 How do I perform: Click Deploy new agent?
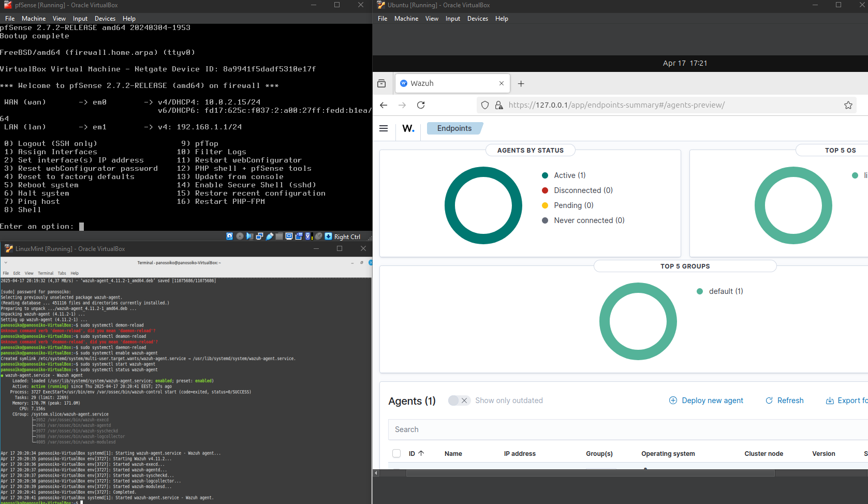click(x=706, y=401)
